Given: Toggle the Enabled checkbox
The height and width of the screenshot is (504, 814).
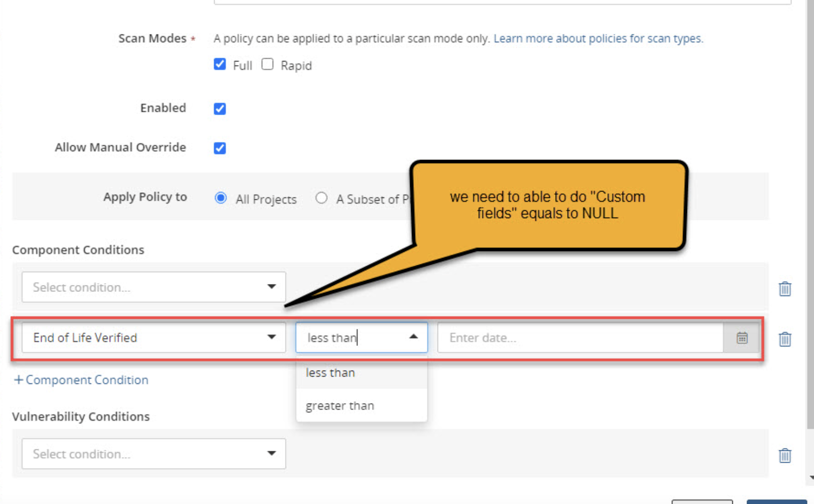Looking at the screenshot, I should [219, 108].
